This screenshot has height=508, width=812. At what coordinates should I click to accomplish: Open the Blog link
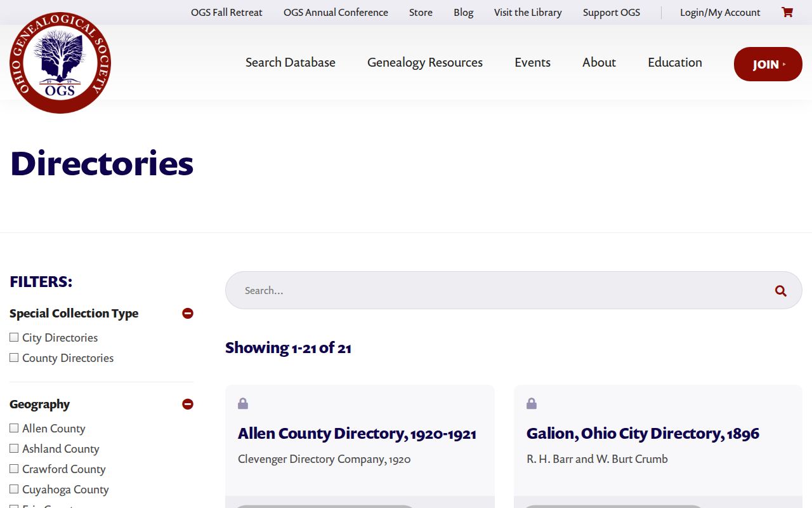tap(463, 12)
